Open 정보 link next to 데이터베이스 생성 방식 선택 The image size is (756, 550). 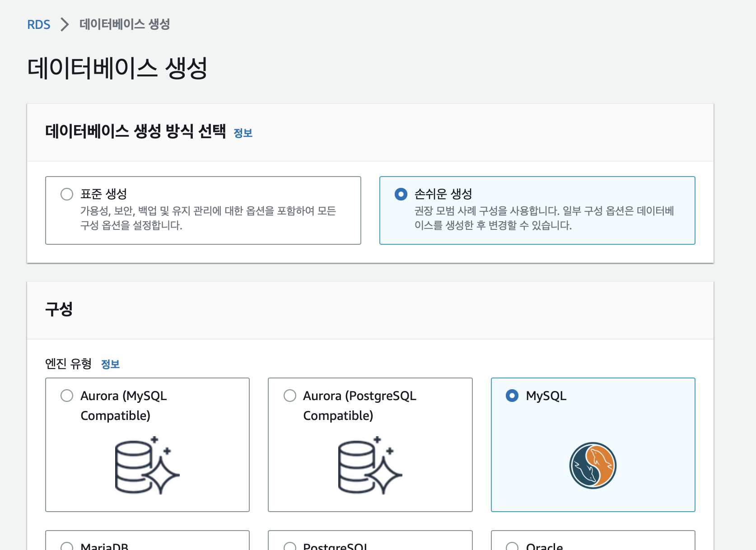click(x=243, y=133)
